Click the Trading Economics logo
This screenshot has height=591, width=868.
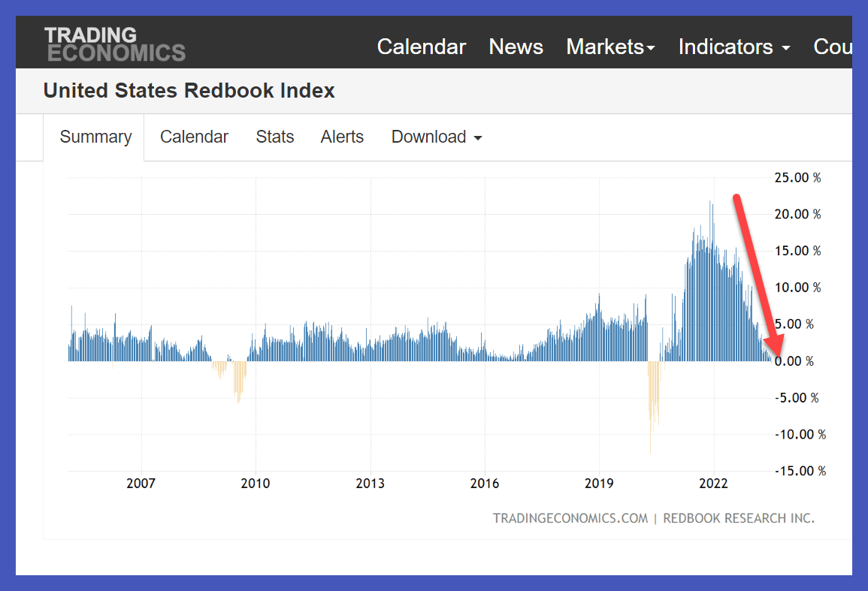pyautogui.click(x=114, y=44)
